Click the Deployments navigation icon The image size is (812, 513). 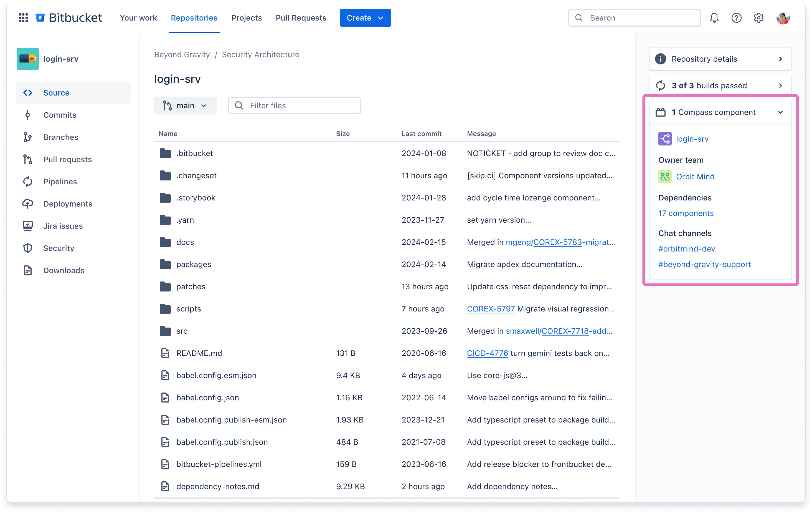coord(28,203)
